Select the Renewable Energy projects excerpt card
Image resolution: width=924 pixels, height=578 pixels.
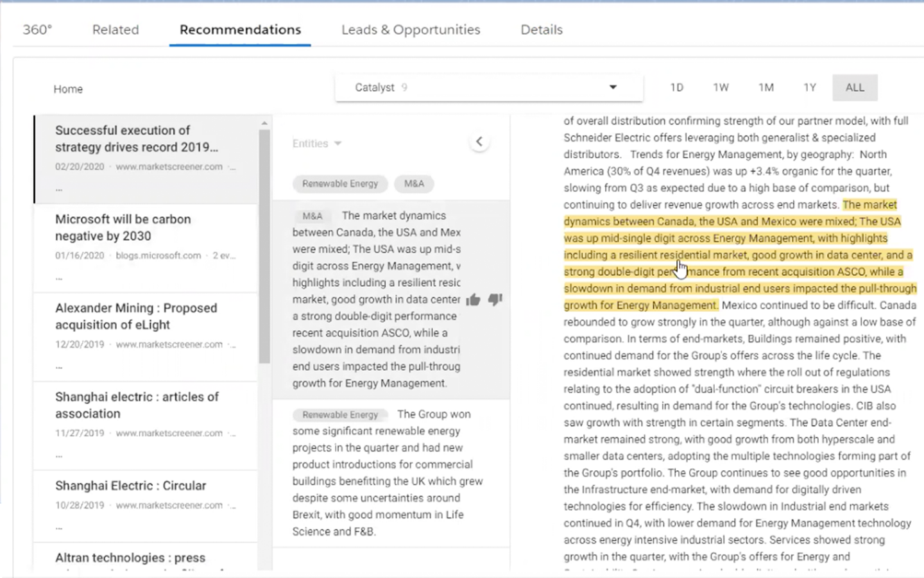click(391, 473)
